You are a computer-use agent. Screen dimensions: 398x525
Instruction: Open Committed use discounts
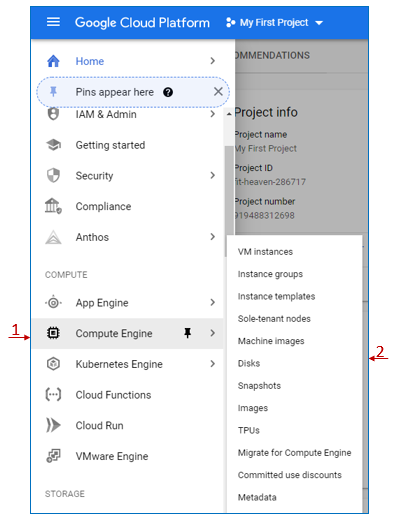tap(290, 475)
